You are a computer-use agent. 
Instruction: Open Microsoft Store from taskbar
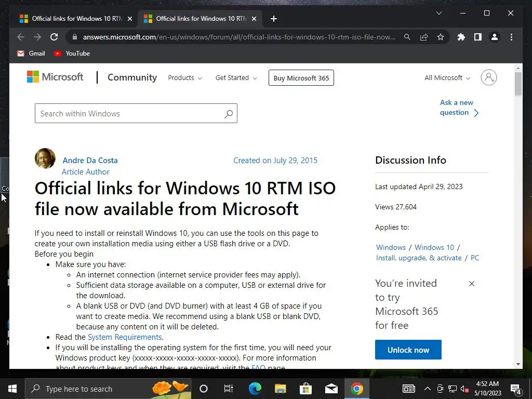tap(305, 389)
